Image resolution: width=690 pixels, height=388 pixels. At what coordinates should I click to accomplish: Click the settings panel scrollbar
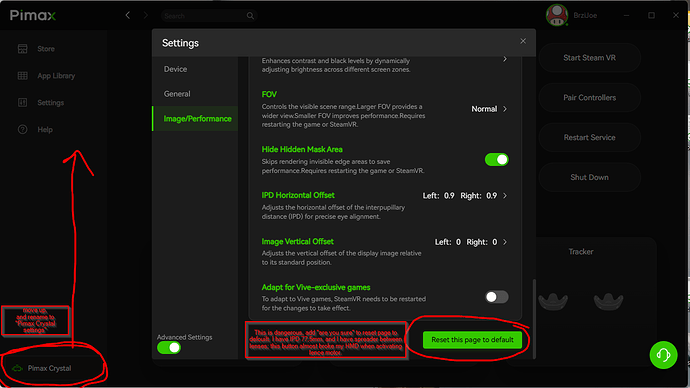(x=534, y=318)
